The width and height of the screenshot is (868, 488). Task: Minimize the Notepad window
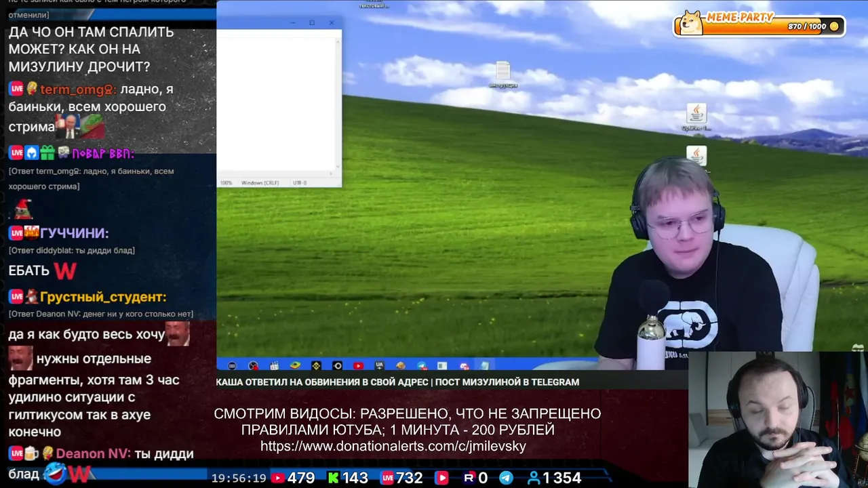tap(292, 22)
